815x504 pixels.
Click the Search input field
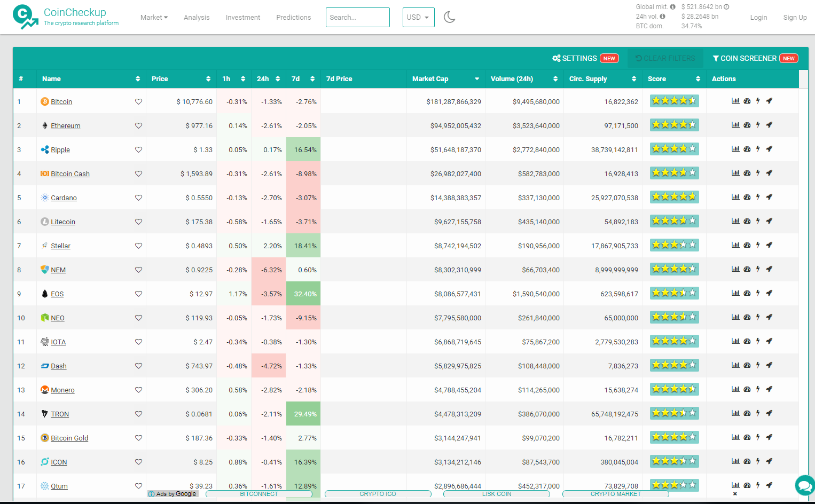[358, 17]
